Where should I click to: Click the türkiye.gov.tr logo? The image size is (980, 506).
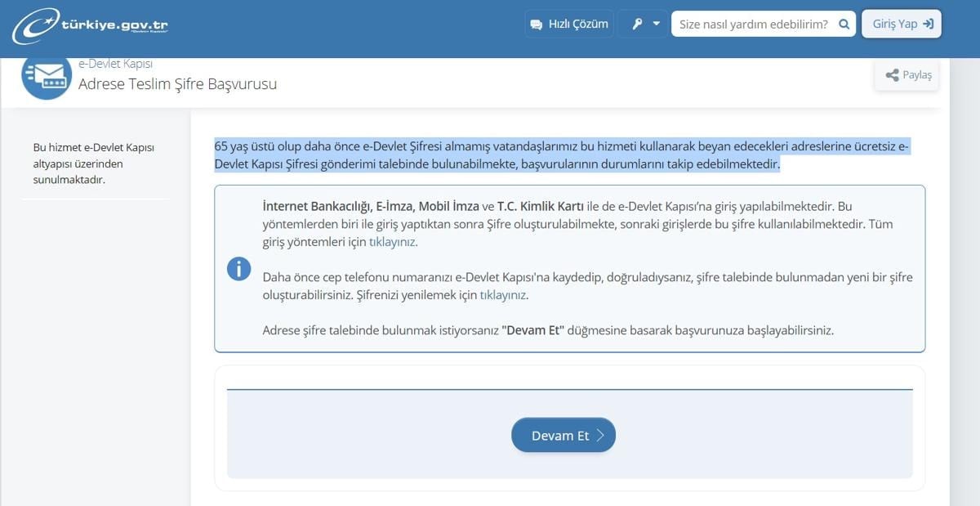pyautogui.click(x=90, y=25)
